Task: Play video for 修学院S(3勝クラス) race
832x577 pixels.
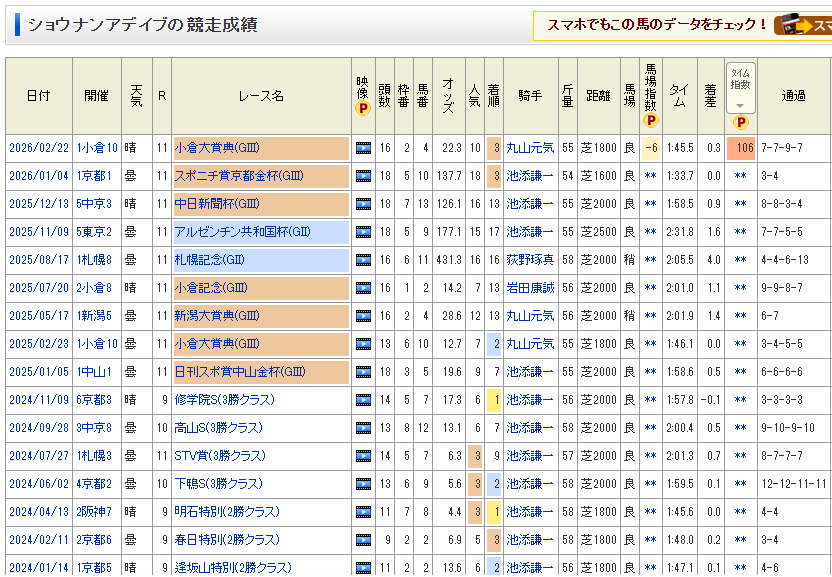Action: tap(363, 400)
